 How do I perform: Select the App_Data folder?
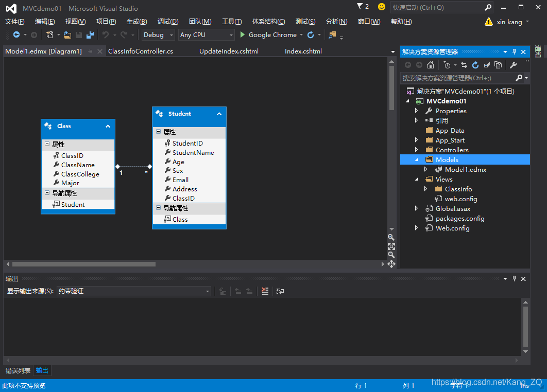pyautogui.click(x=450, y=131)
